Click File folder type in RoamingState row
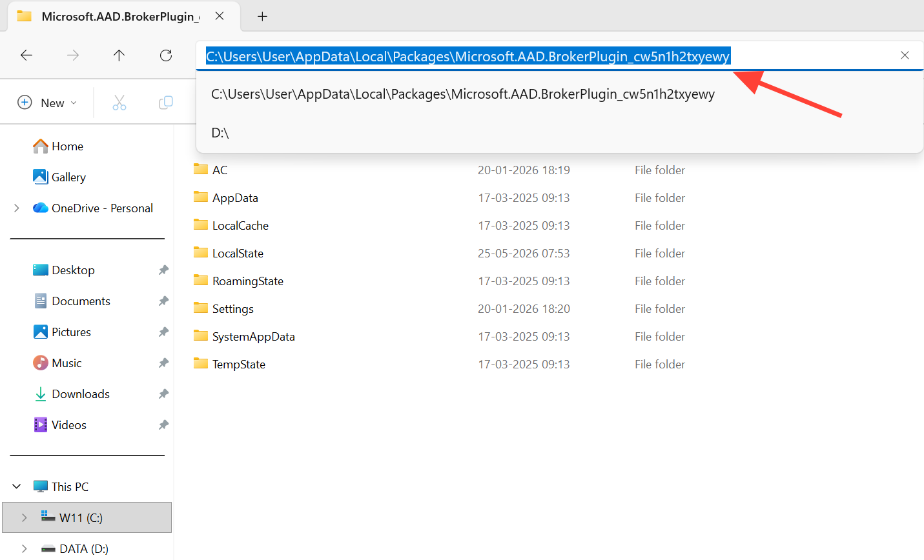This screenshot has height=560, width=924. [660, 281]
